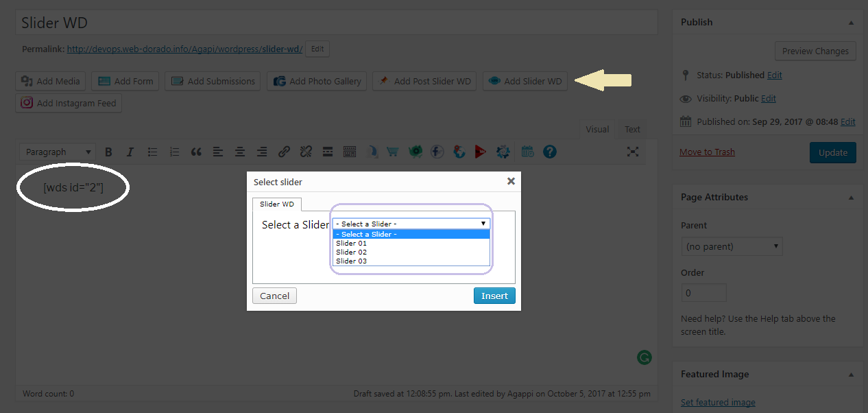Toggle the toolbar kitchen sink

(350, 152)
